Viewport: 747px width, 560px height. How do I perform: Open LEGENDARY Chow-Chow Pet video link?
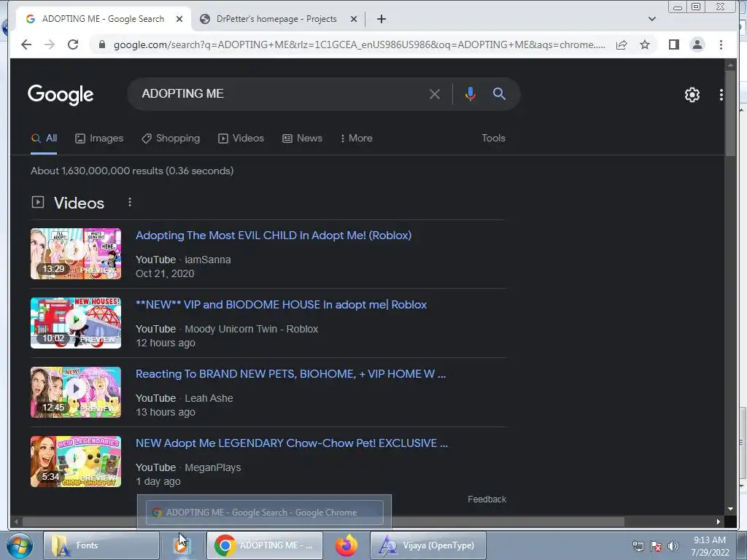pyautogui.click(x=292, y=443)
